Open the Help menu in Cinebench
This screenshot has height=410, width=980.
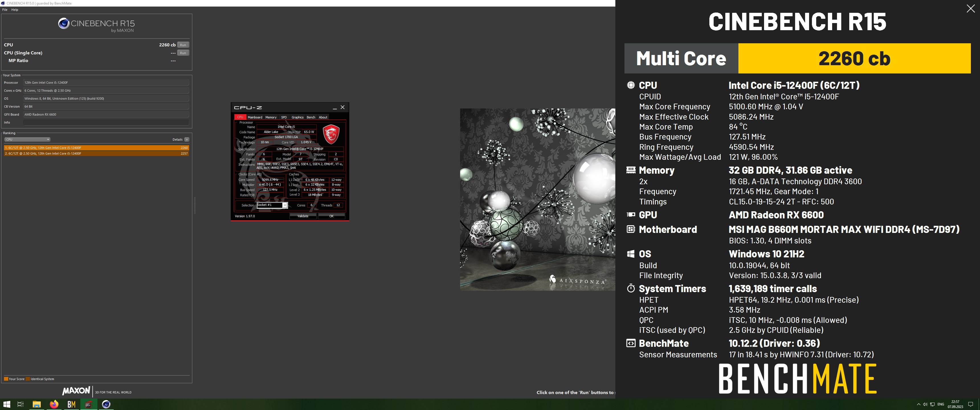[15, 10]
